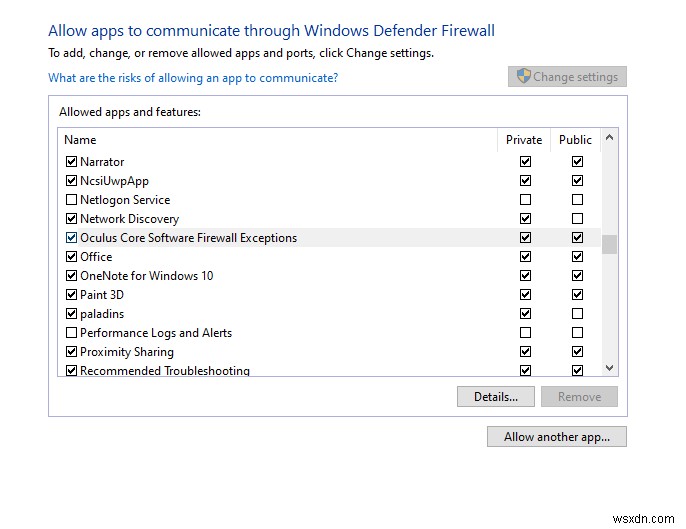686x529 pixels.
Task: Enable the Netlogon Service name checkbox
Action: pos(71,200)
